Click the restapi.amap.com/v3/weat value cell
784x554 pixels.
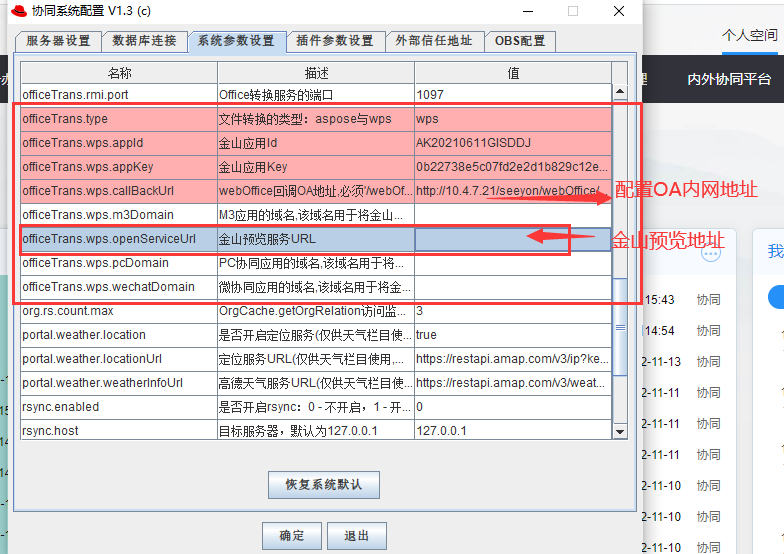(x=513, y=383)
